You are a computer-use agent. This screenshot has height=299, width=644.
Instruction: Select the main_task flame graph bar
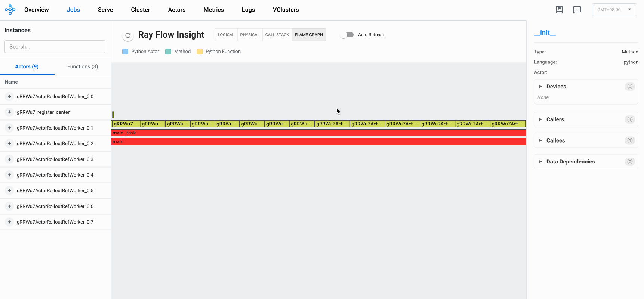(x=318, y=133)
